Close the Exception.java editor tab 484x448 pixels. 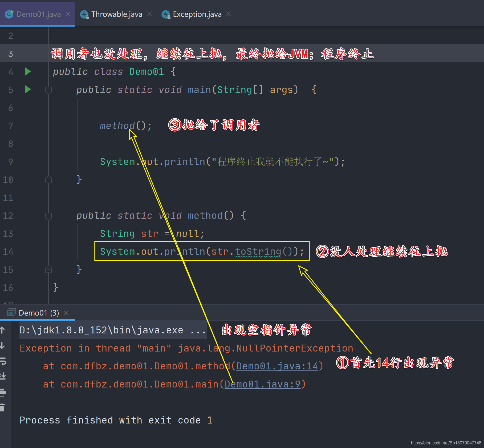pos(229,14)
